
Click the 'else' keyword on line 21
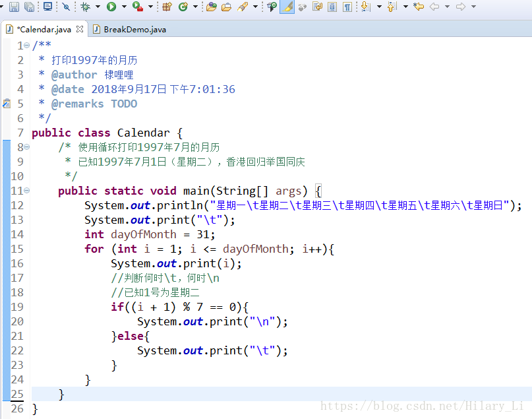pos(131,336)
